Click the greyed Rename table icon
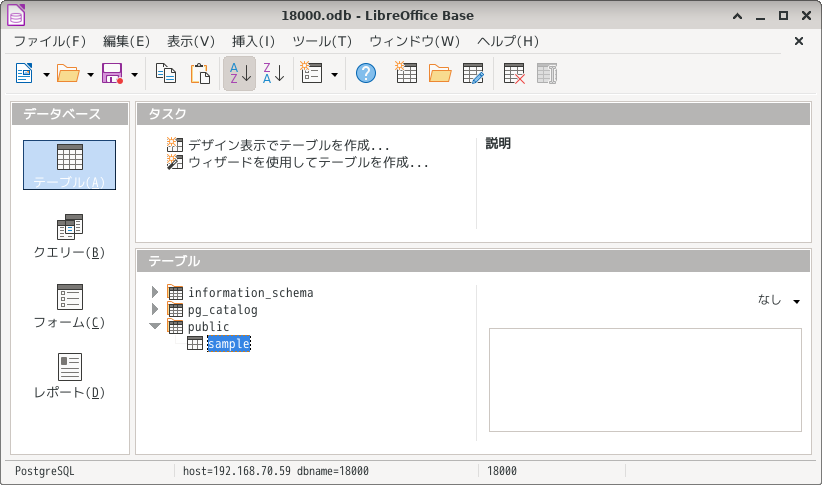Viewport: 822px width, 485px height. pos(547,73)
